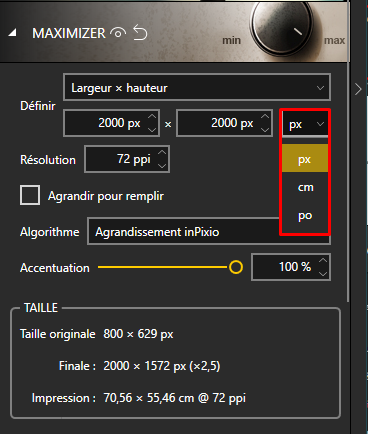Image resolution: width=368 pixels, height=434 pixels.
Task: Select po in the unit list
Action: (x=305, y=216)
